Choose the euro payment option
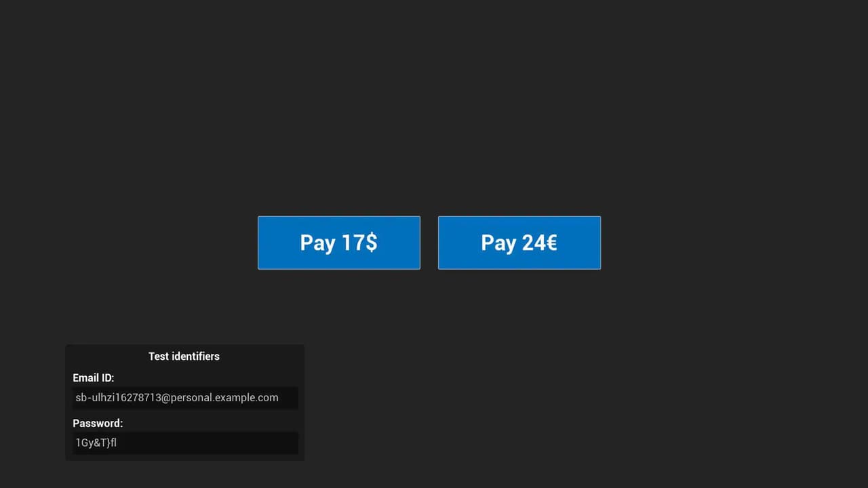The width and height of the screenshot is (868, 488). pos(519,243)
